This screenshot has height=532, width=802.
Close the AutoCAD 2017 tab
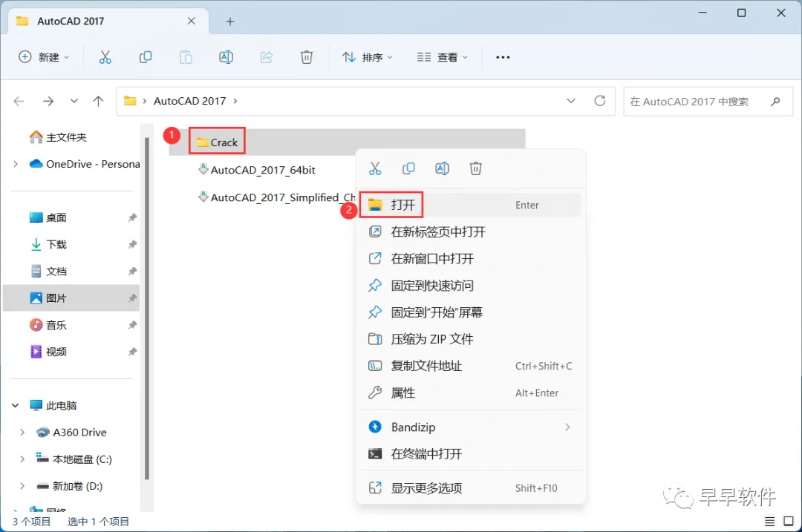pos(192,21)
